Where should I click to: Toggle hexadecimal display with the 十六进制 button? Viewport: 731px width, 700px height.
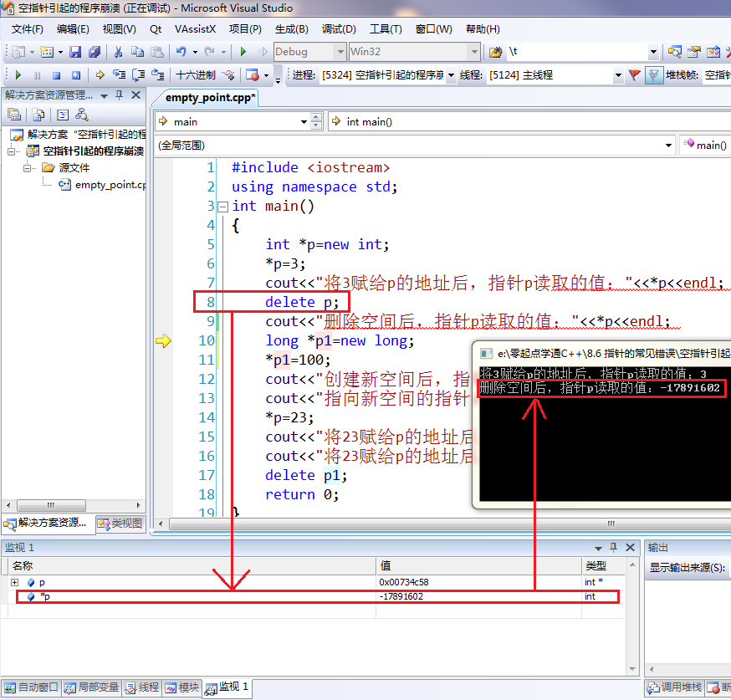click(x=196, y=75)
